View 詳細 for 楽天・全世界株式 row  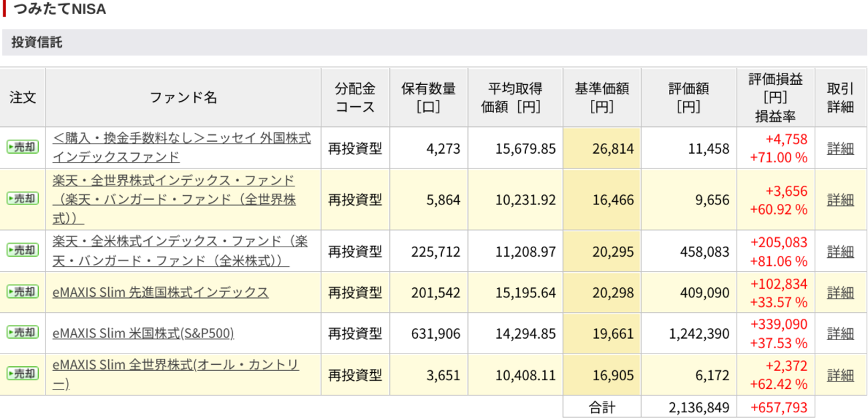click(x=840, y=200)
